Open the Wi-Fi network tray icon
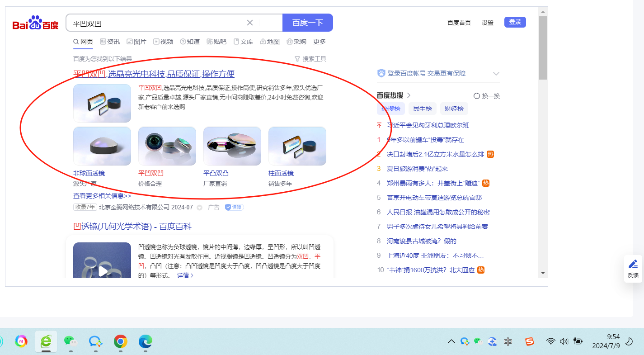 (x=550, y=341)
